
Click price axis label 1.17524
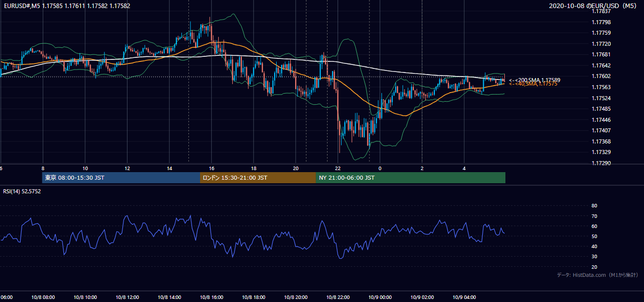601,98
